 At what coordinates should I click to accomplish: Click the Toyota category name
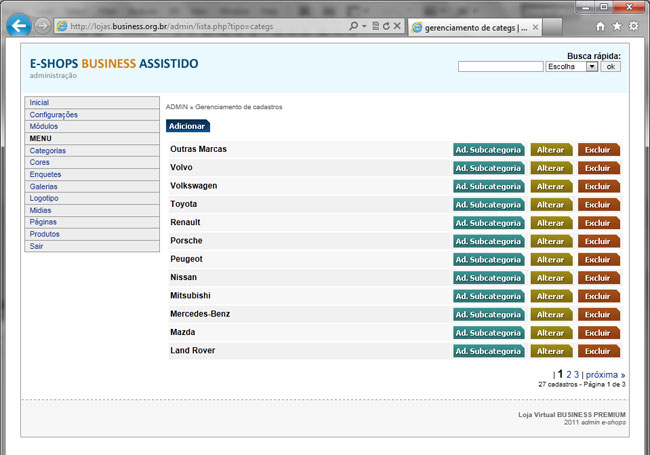184,204
